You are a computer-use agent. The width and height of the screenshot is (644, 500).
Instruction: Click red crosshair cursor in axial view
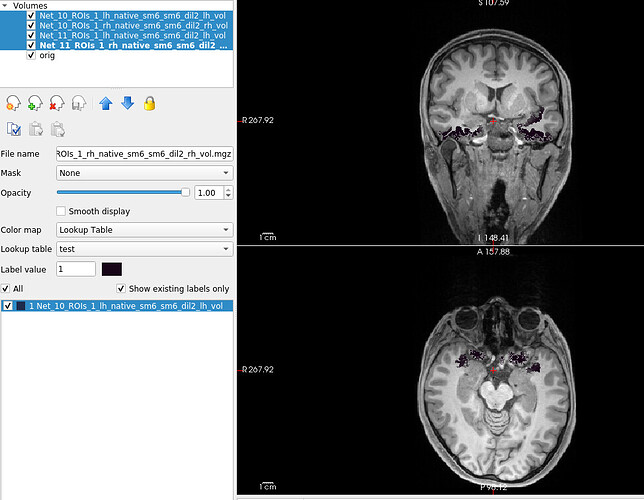click(x=493, y=371)
